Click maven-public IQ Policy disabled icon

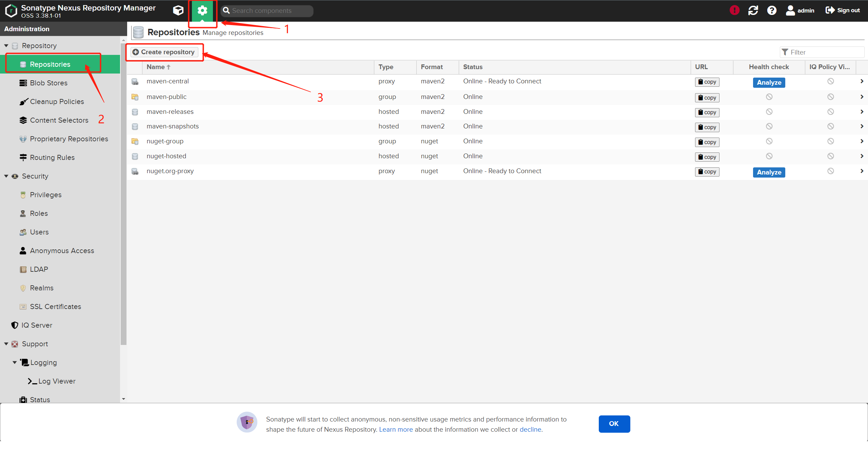(830, 97)
